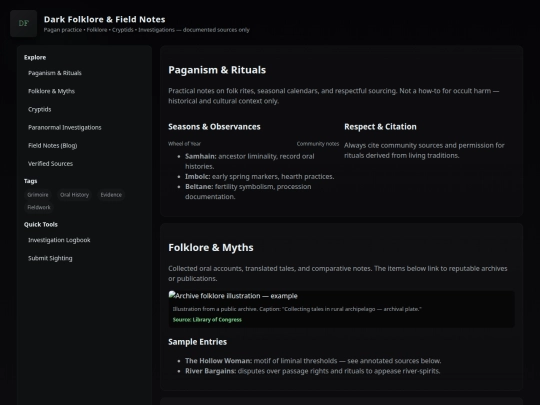Go to Paganism & Rituals in sidebar
Screen dimensions: 540x405
click(x=55, y=73)
